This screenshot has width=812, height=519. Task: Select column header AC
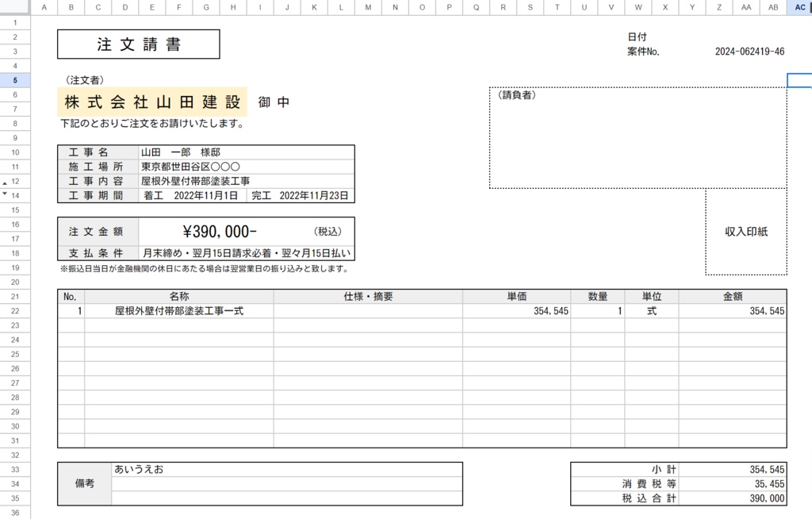tap(799, 7)
